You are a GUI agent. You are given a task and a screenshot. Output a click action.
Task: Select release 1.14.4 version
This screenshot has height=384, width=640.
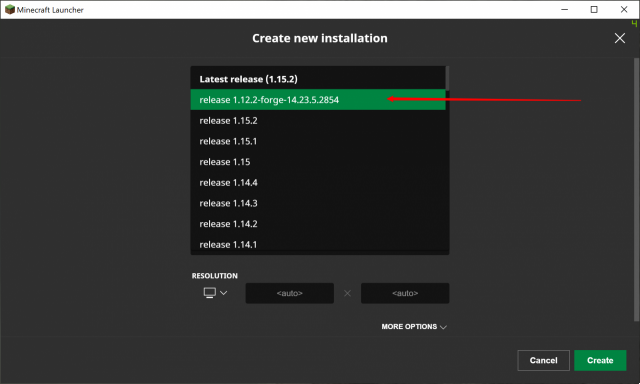coord(318,182)
